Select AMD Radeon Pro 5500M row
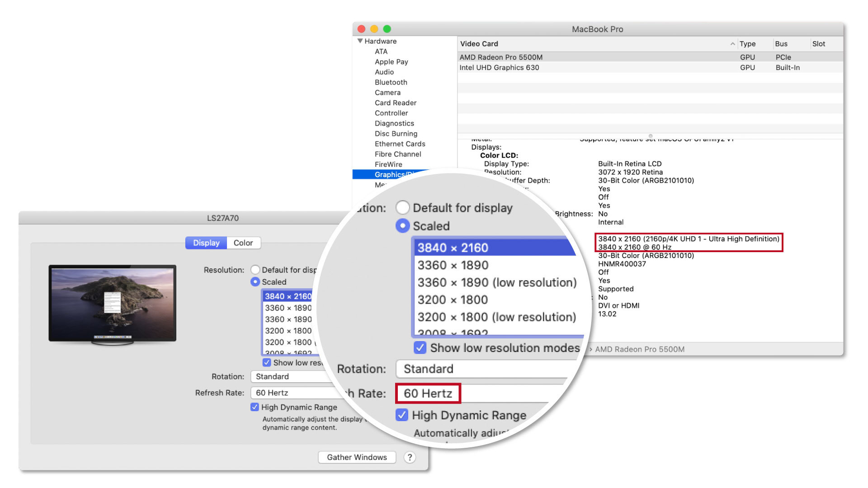Viewport: 868px width, 488px height. coord(501,57)
